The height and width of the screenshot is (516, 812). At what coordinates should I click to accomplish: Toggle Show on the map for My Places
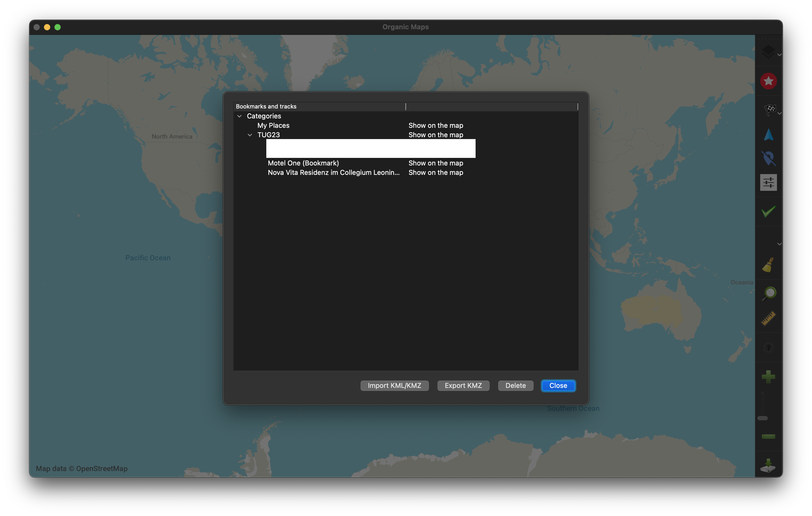[x=435, y=125]
